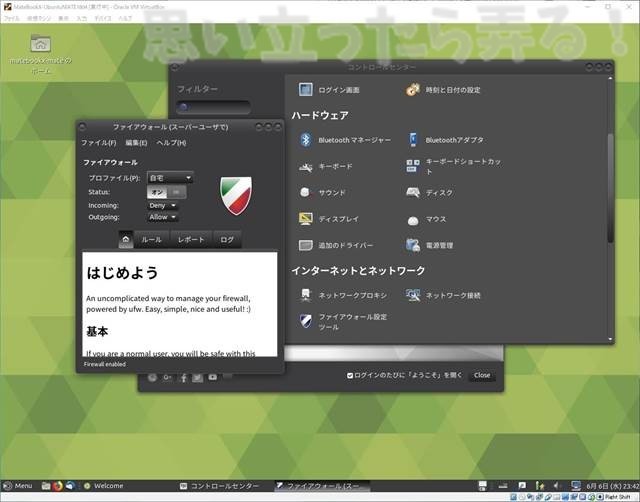Click the firewall Home tab icon
640x502 pixels.
click(125, 240)
